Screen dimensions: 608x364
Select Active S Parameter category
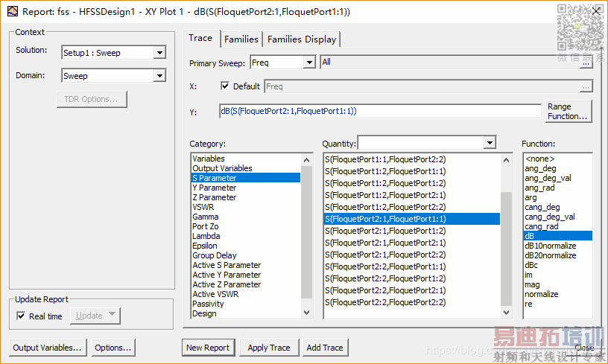coord(227,265)
